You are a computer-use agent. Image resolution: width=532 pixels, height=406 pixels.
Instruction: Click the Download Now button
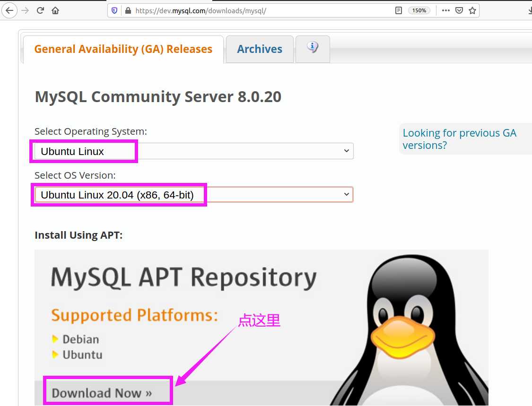tap(102, 393)
